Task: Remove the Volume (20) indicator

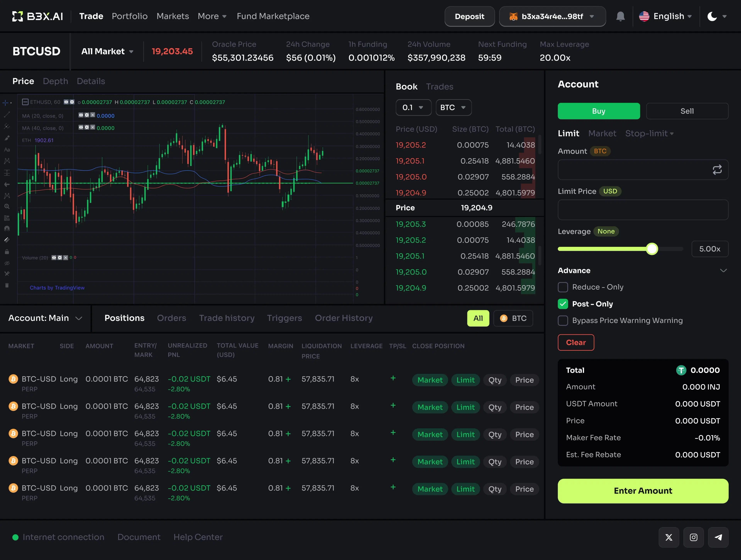Action: (x=66, y=257)
